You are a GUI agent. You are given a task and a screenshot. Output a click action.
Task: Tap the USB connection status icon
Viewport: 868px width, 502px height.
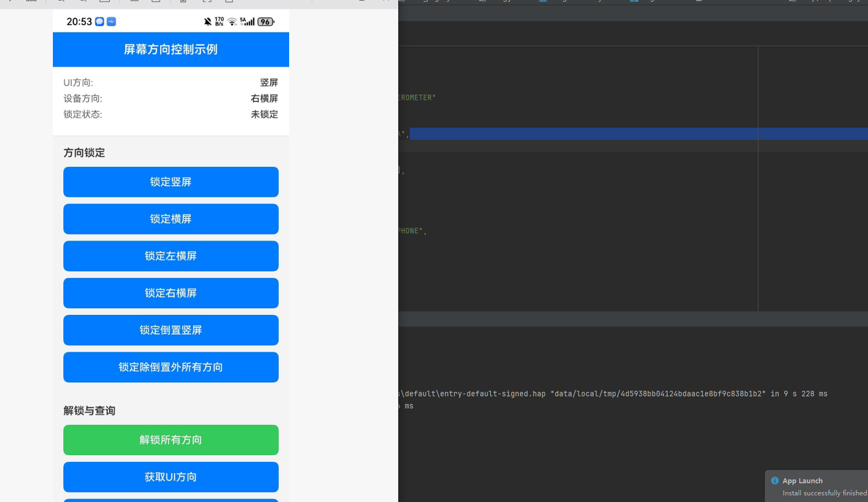[111, 21]
